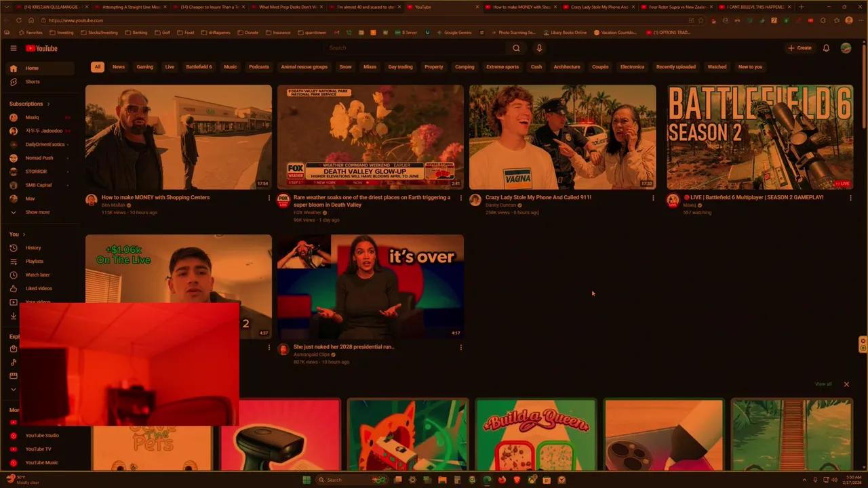Click the Create button
Screen dimensions: 868x488
800,48
